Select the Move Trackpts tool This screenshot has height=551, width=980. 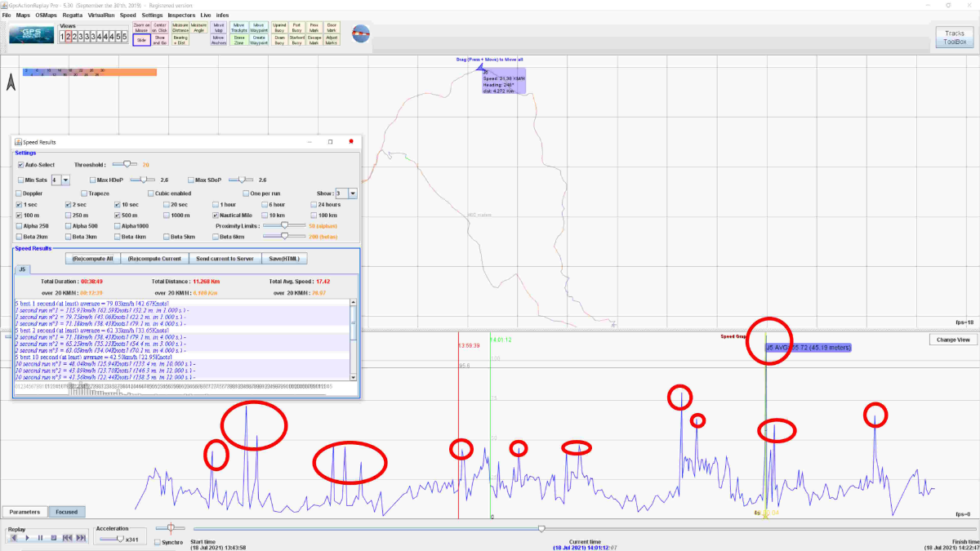(x=238, y=29)
